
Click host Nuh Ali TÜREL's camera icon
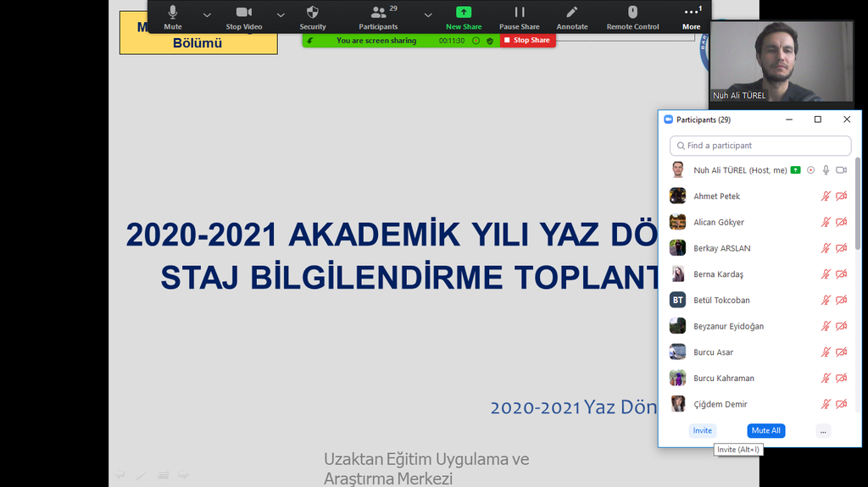point(842,170)
